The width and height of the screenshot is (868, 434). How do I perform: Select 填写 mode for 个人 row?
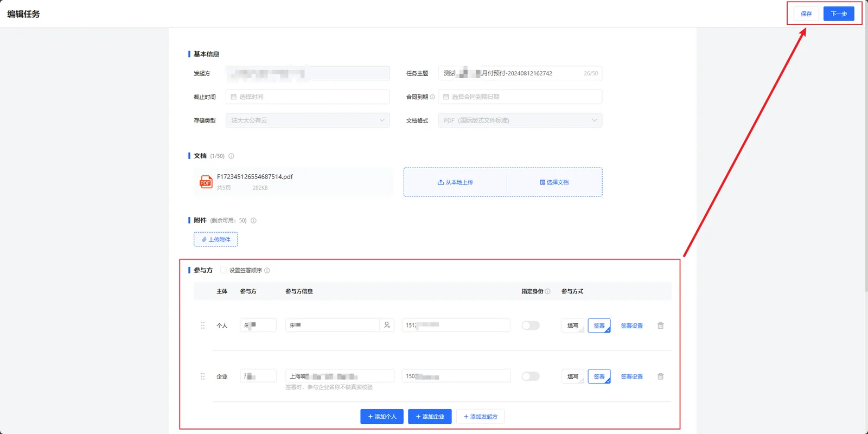573,325
